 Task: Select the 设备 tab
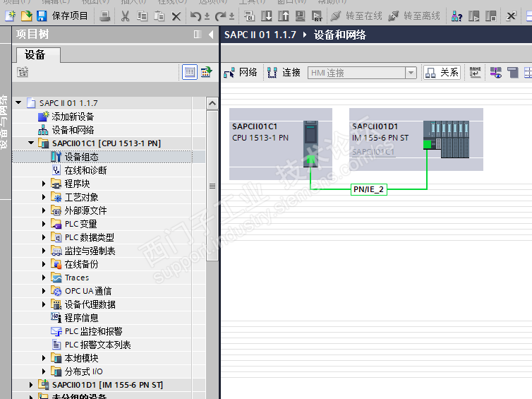(35, 54)
